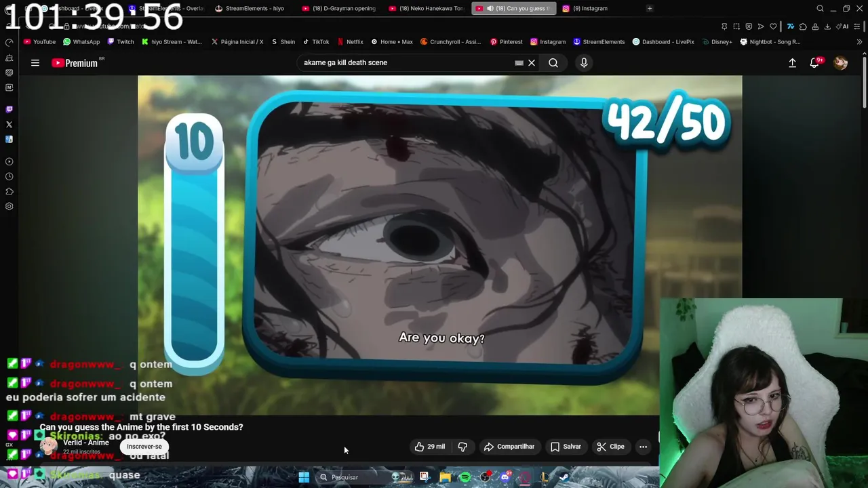Image resolution: width=868 pixels, height=488 pixels.
Task: Open Steam from the taskbar
Action: (564, 477)
